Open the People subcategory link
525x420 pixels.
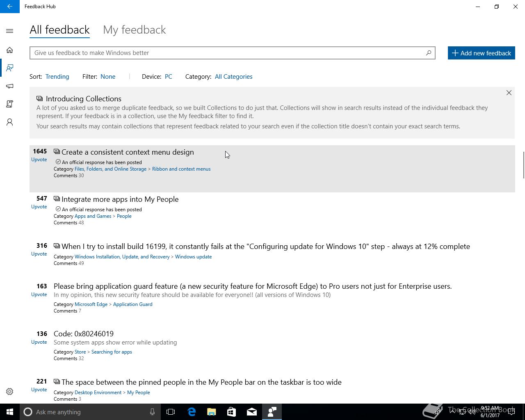coord(124,216)
